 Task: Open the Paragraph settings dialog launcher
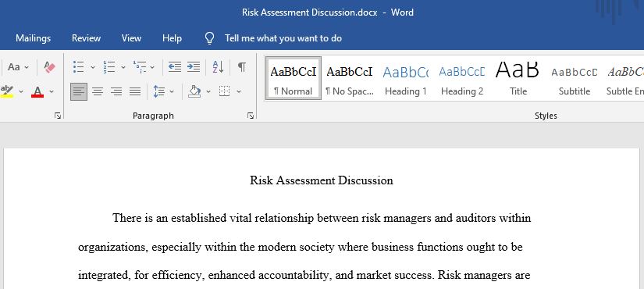(x=251, y=116)
